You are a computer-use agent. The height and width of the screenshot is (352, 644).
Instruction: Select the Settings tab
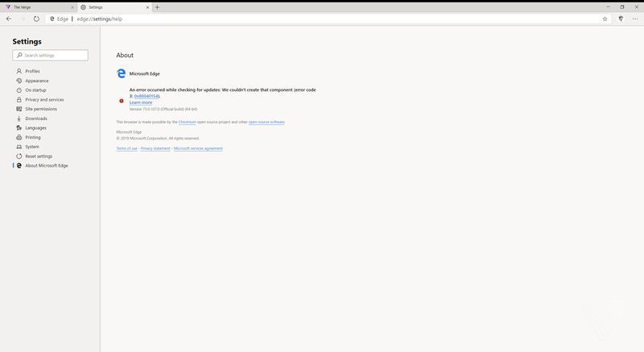pos(114,7)
